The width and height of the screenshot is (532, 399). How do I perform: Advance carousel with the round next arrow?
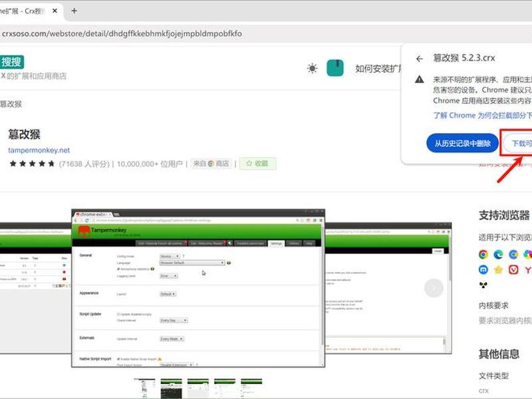[x=434, y=288]
